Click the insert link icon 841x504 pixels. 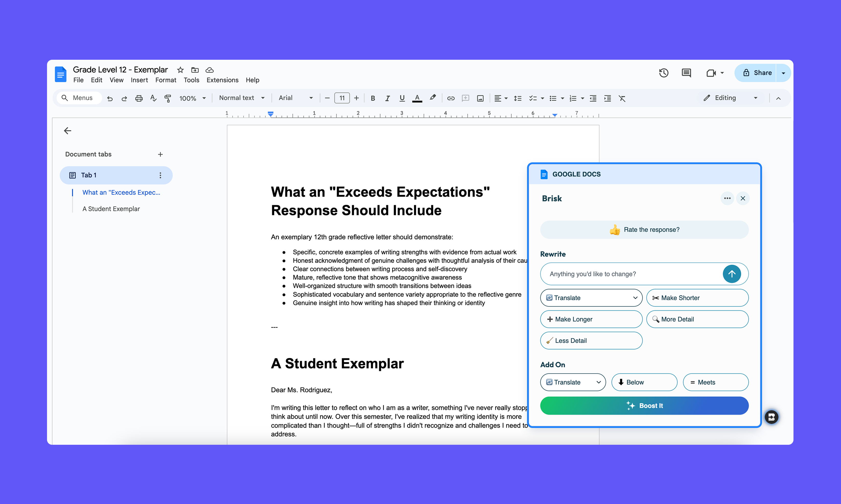coord(451,98)
